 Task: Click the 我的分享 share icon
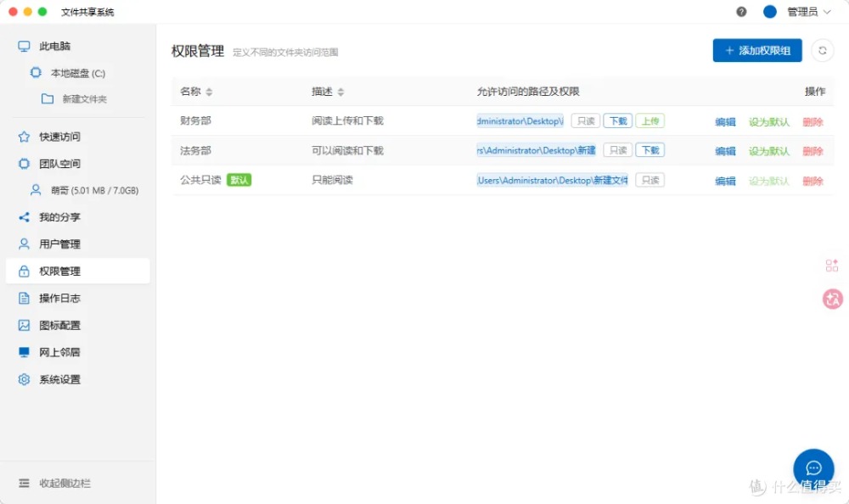coord(25,217)
